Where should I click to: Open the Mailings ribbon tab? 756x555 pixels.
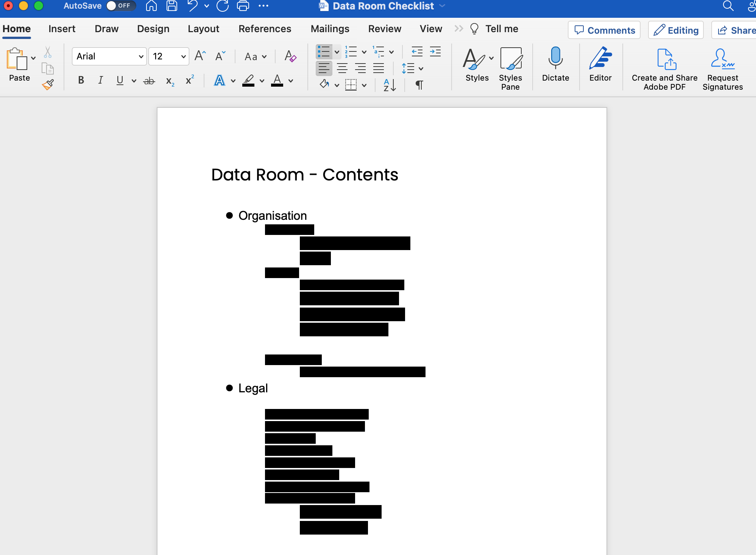(330, 28)
